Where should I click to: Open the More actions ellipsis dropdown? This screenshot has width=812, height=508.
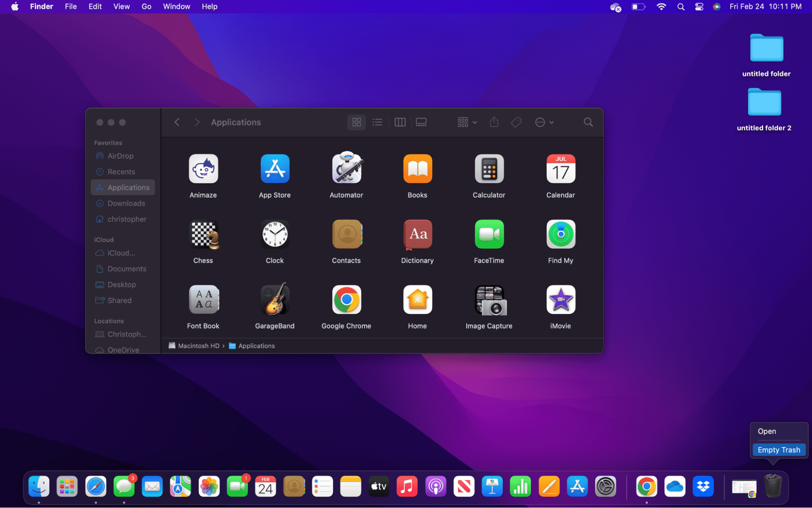pos(544,122)
